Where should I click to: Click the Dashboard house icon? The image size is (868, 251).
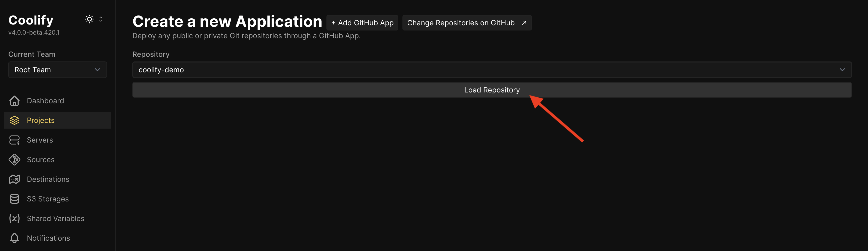click(x=14, y=101)
